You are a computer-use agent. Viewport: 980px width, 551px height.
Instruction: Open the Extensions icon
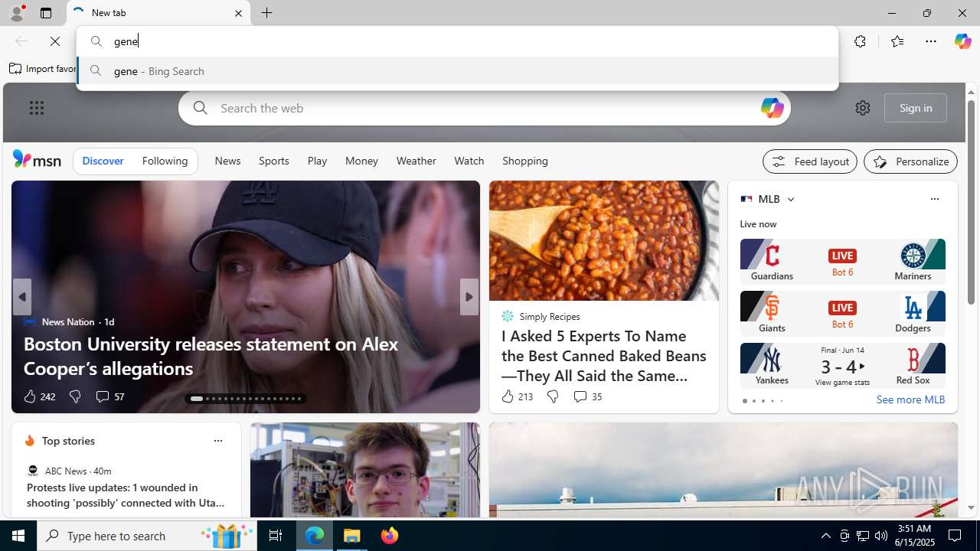point(860,41)
